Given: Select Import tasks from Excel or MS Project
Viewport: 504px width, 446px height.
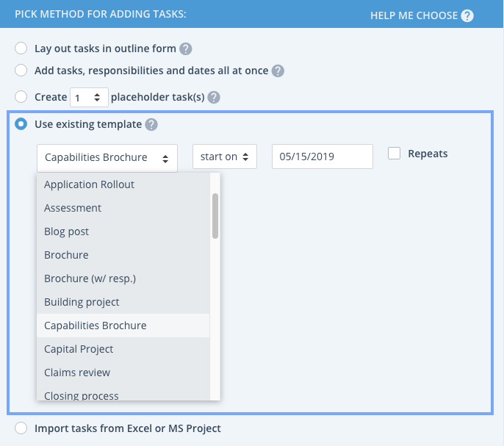Looking at the screenshot, I should click(x=21, y=428).
